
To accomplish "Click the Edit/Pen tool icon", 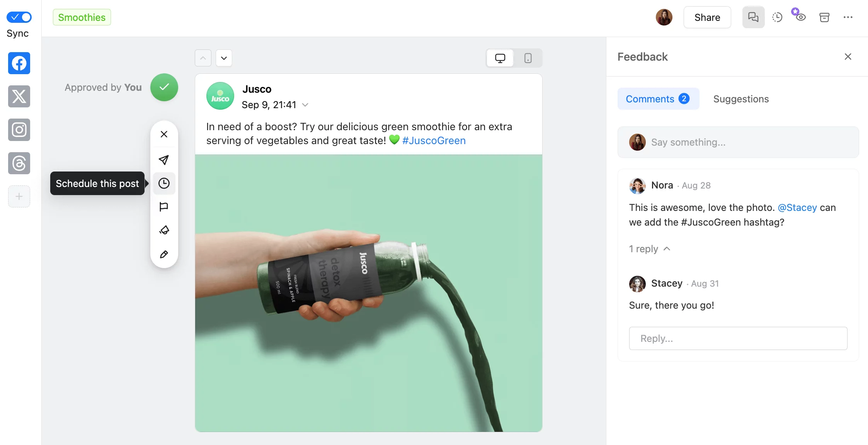I will coord(163,254).
